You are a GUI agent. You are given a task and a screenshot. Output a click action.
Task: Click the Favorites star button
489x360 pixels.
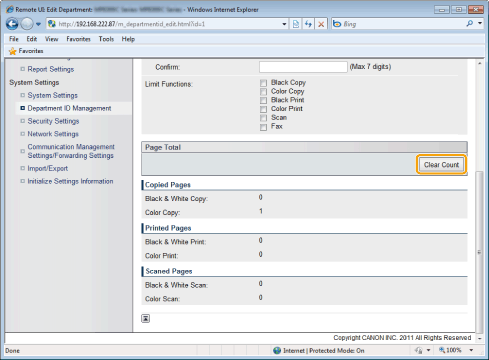(26, 51)
